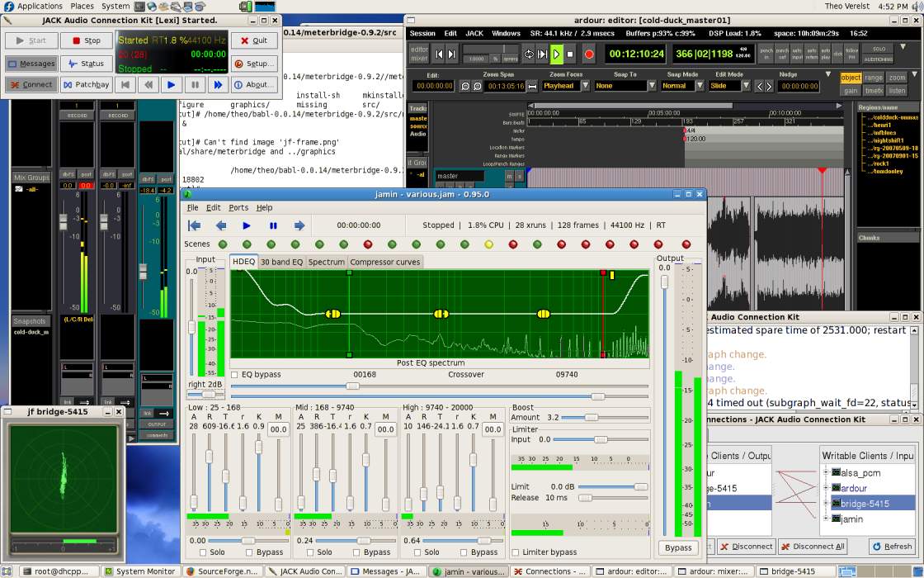Switch to System Monitor in the taskbar
The image size is (924, 578).
coord(140,571)
